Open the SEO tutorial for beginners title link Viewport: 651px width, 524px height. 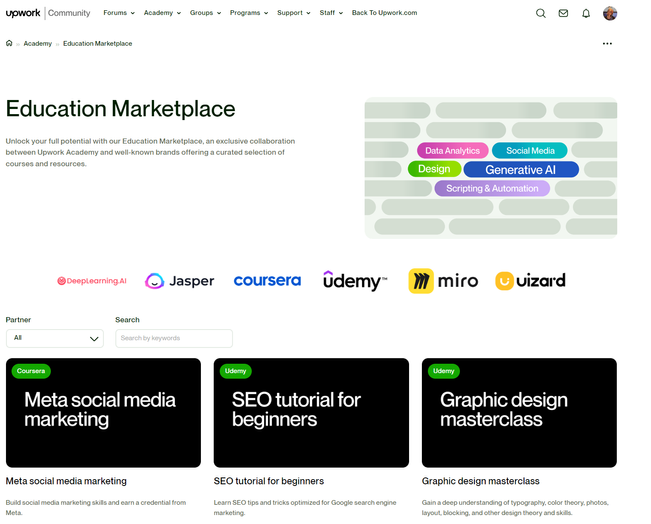point(269,481)
